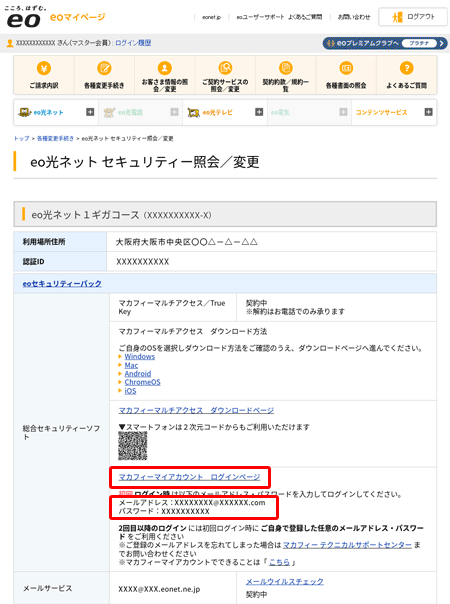Open Windows download instructions link

139,357
